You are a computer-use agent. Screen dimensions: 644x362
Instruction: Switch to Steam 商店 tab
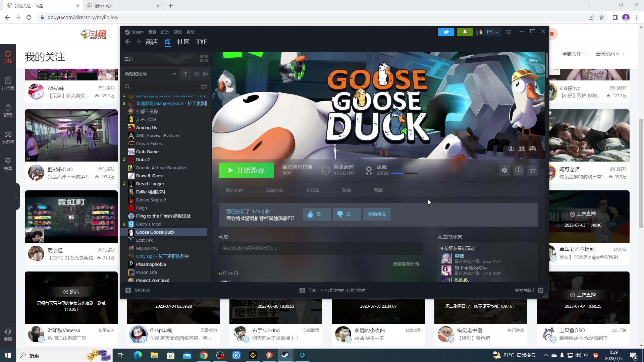(152, 42)
